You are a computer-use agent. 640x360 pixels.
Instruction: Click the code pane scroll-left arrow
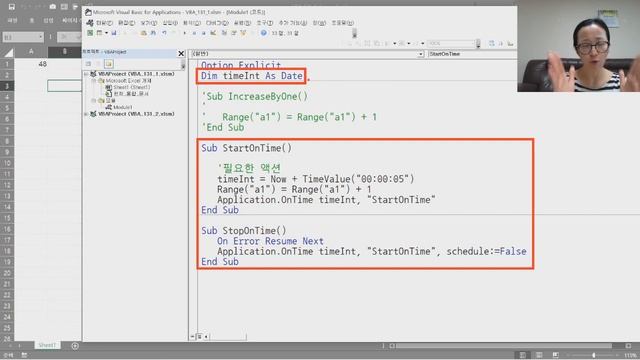coord(207,337)
